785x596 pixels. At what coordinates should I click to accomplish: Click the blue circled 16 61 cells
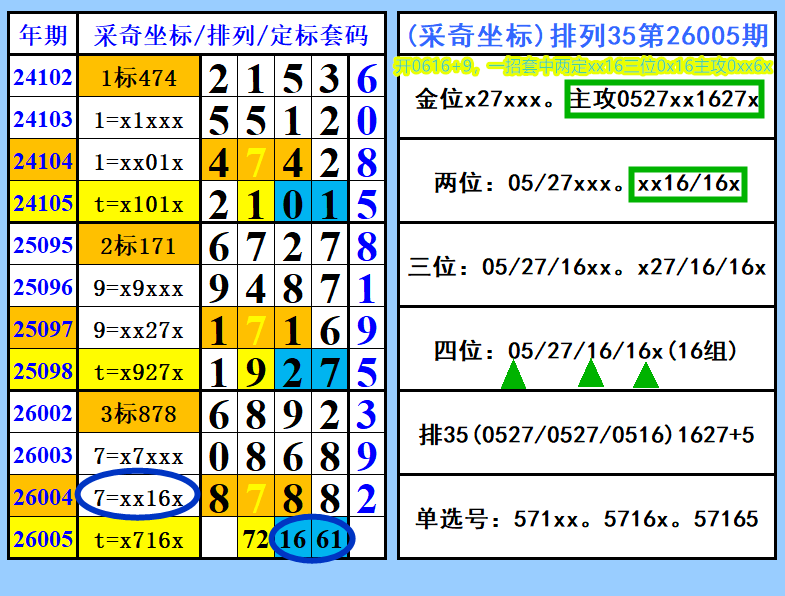[x=311, y=539]
